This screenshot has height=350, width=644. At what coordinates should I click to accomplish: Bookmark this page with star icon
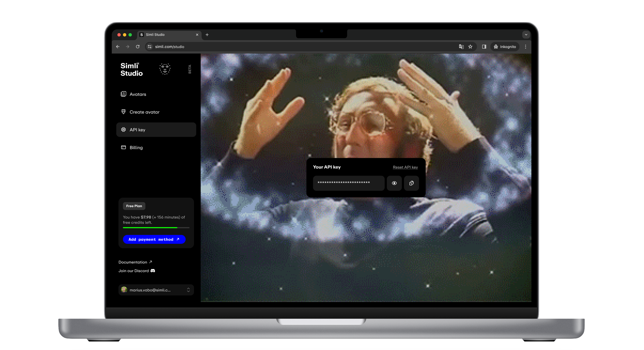pos(470,47)
